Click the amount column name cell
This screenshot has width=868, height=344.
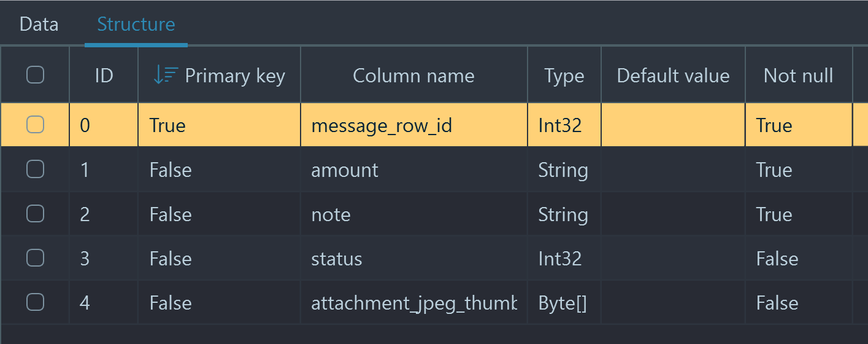345,170
